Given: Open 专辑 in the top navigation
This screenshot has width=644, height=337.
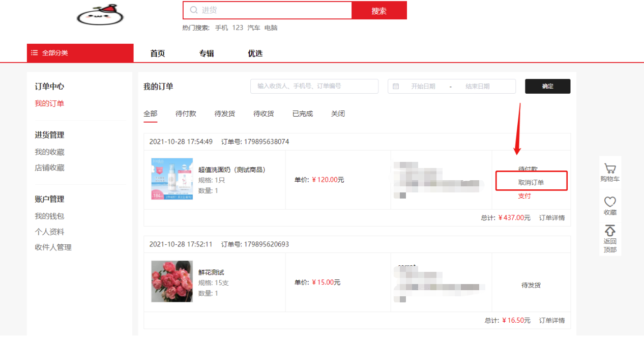Looking at the screenshot, I should [207, 53].
